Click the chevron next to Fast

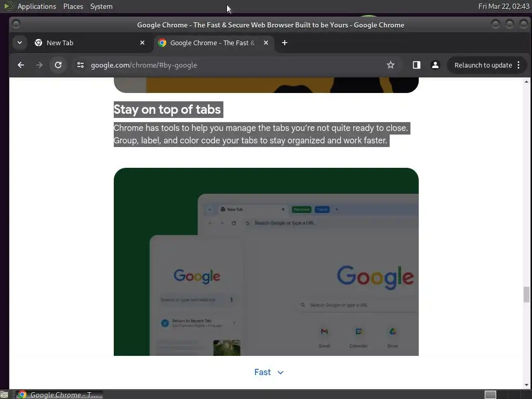280,373
